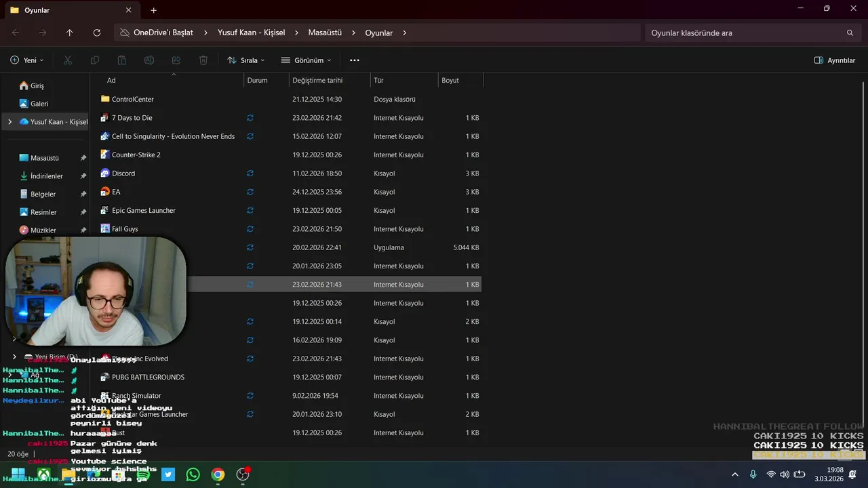The height and width of the screenshot is (488, 868).
Task: Add a new tab with the plus button
Action: [x=153, y=10]
